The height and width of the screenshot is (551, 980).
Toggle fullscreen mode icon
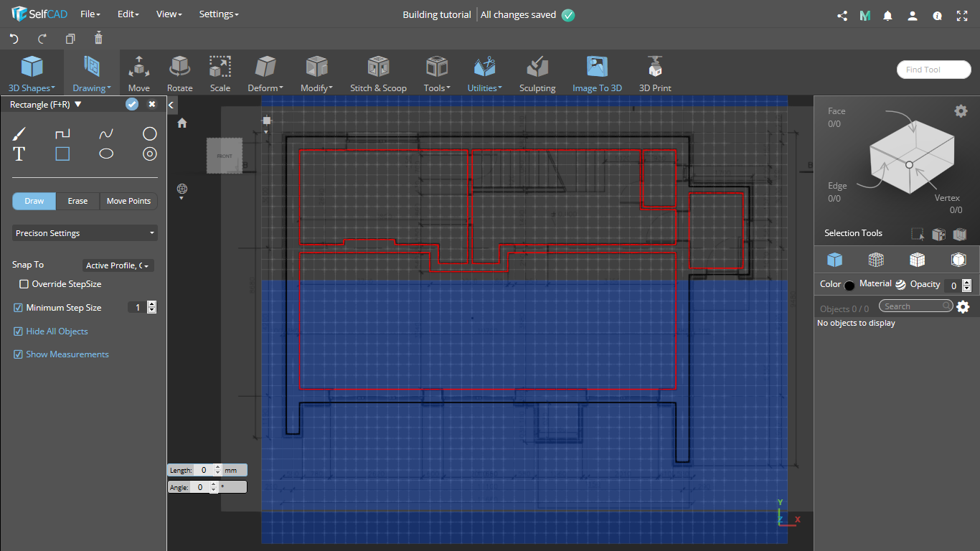point(962,15)
